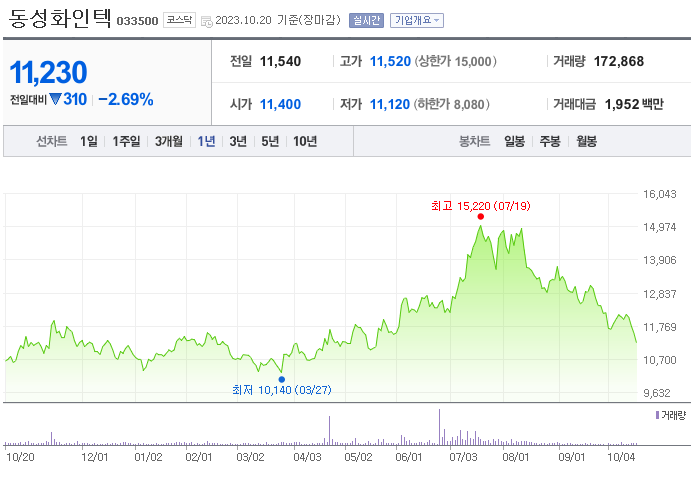Viewport: 691px width, 479px height.
Task: Click the 07/03 x-axis date label
Action: (x=463, y=457)
